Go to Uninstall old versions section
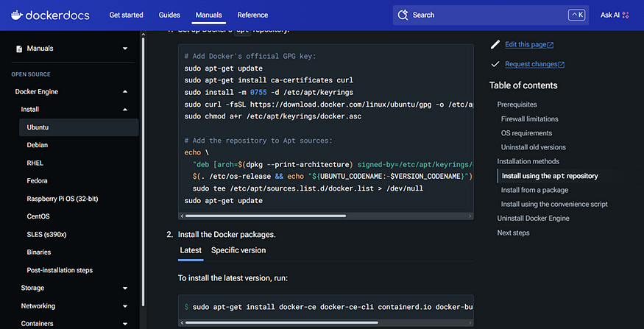The height and width of the screenshot is (329, 644). point(534,147)
